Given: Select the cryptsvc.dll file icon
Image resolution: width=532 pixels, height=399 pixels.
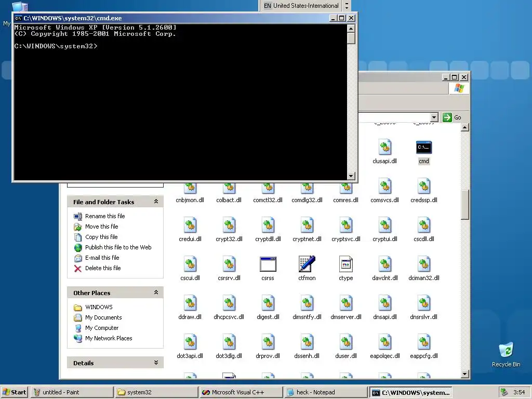Looking at the screenshot, I should coord(345,225).
